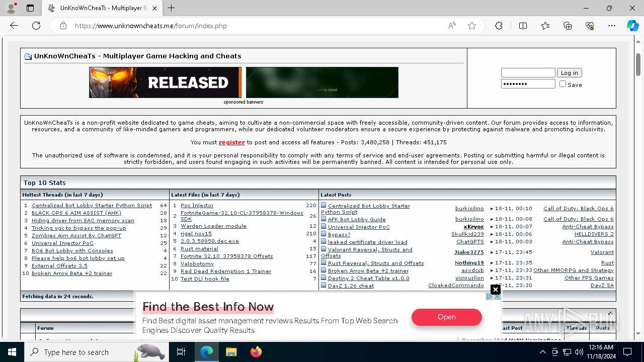The width and height of the screenshot is (644, 362).
Task: Open the Favorites list
Action: [545, 26]
